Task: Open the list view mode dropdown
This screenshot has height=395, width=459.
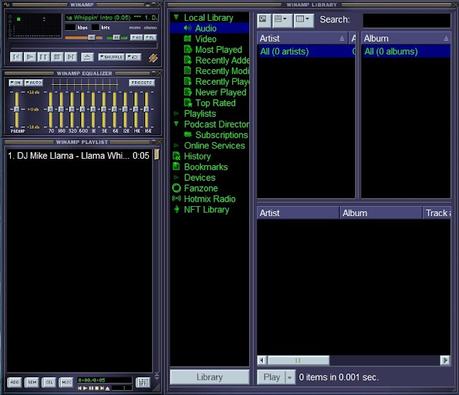Action: [282, 20]
